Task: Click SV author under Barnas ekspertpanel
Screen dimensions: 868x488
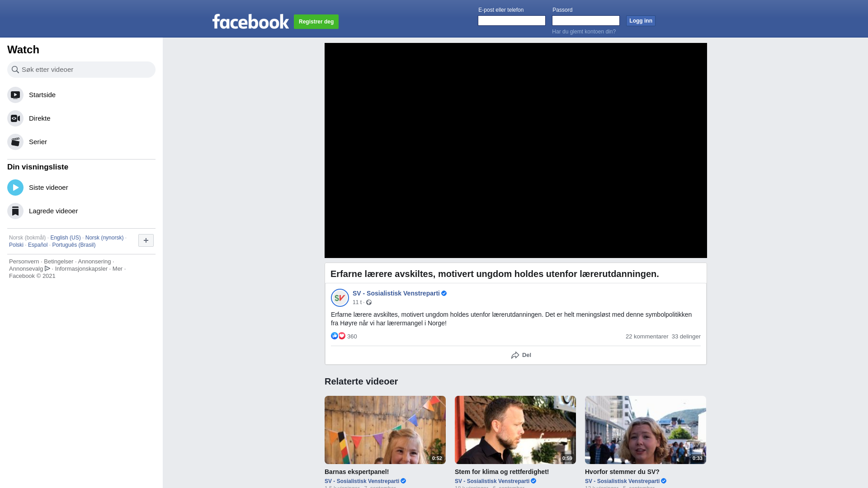Action: point(362,481)
